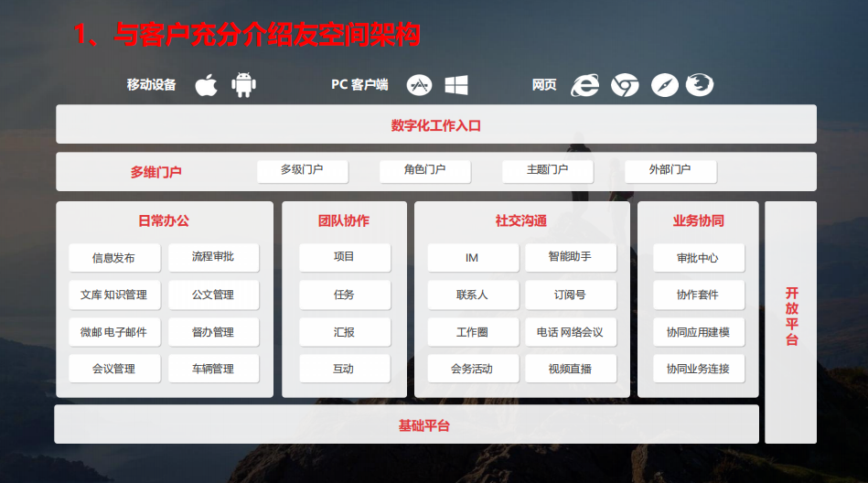
Task: Click the 多维门户 heading
Action: click(x=156, y=172)
